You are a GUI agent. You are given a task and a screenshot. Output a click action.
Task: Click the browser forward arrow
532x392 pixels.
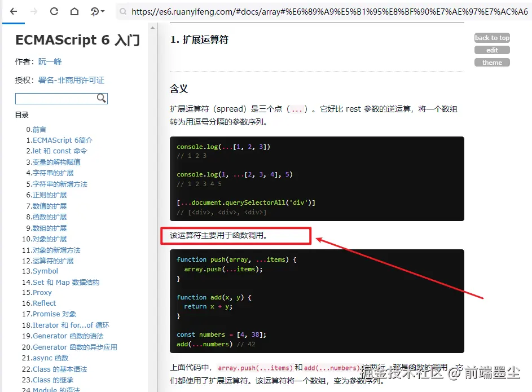[x=35, y=10]
